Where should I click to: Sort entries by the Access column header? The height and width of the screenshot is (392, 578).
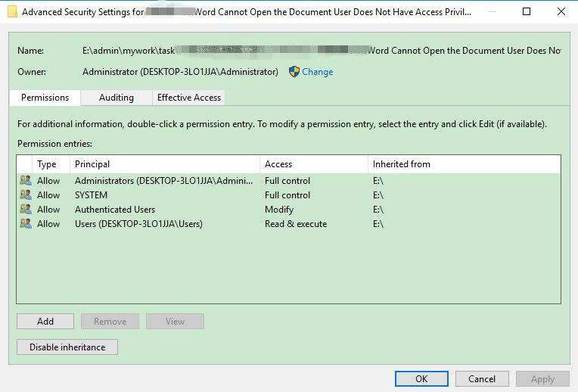[314, 164]
